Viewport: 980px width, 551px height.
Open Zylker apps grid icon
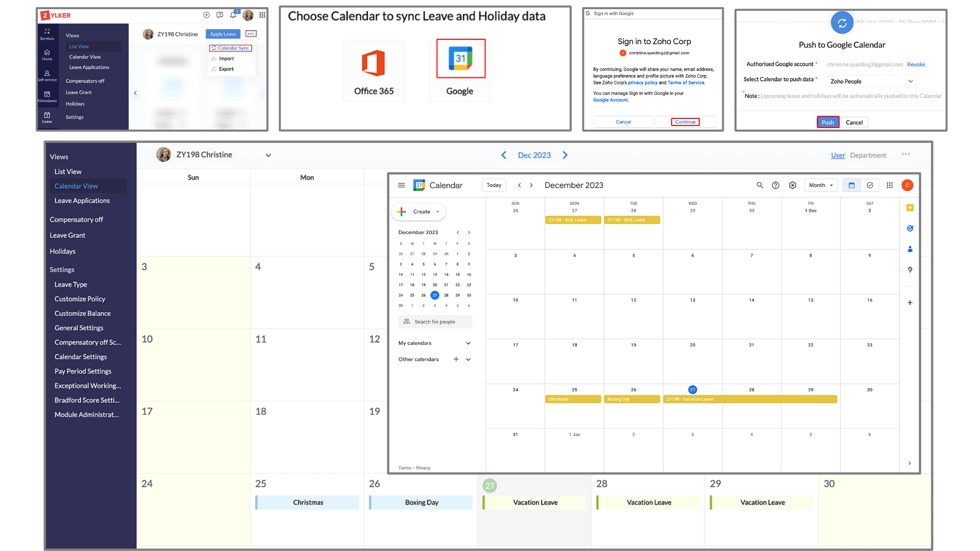tap(262, 15)
